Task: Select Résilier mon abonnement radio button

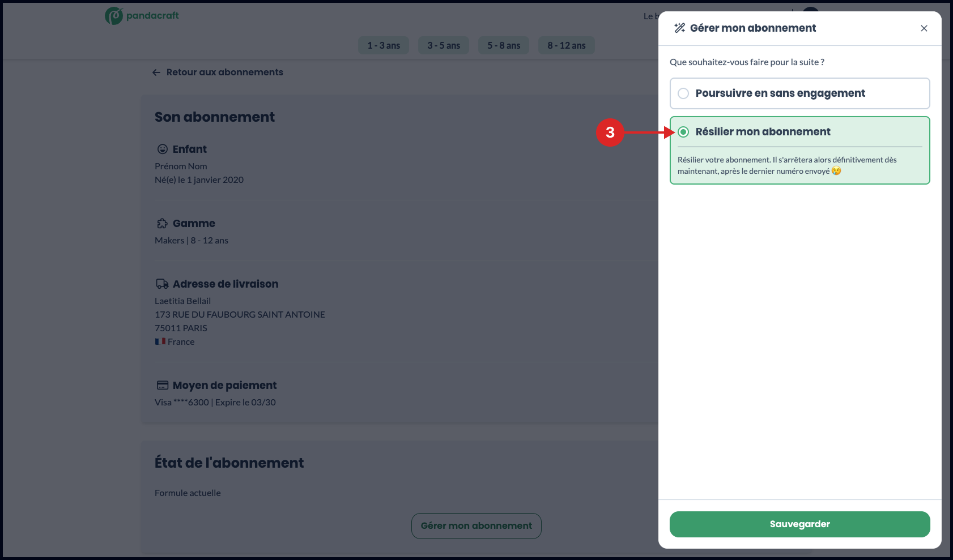Action: [683, 132]
